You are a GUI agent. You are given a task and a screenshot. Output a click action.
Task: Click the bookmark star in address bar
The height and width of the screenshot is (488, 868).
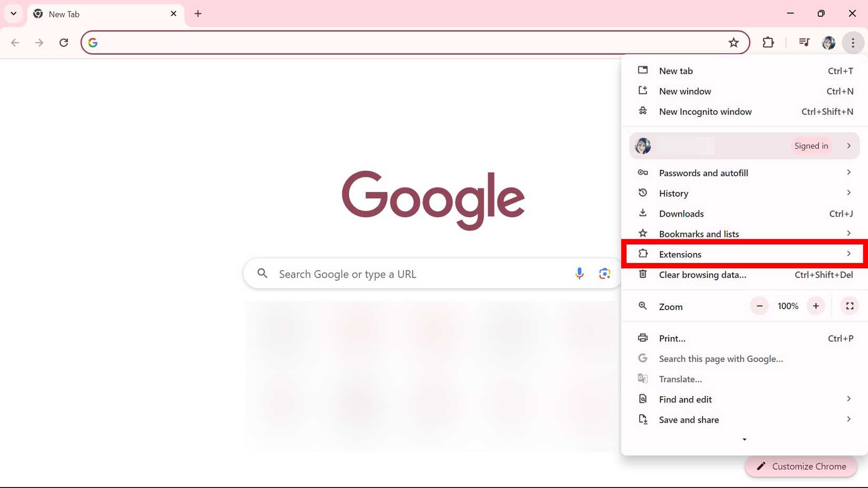click(733, 43)
